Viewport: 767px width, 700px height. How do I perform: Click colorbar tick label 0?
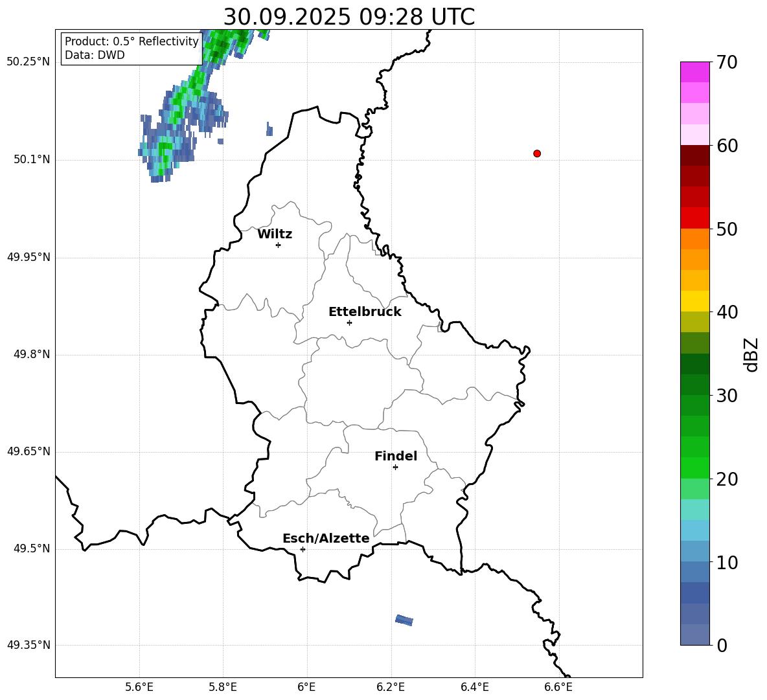click(x=722, y=645)
